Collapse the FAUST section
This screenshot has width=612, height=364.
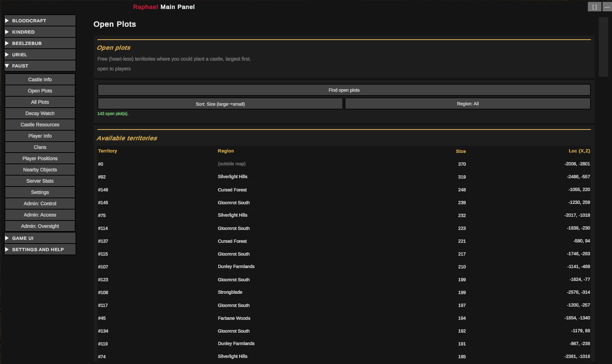(x=40, y=66)
